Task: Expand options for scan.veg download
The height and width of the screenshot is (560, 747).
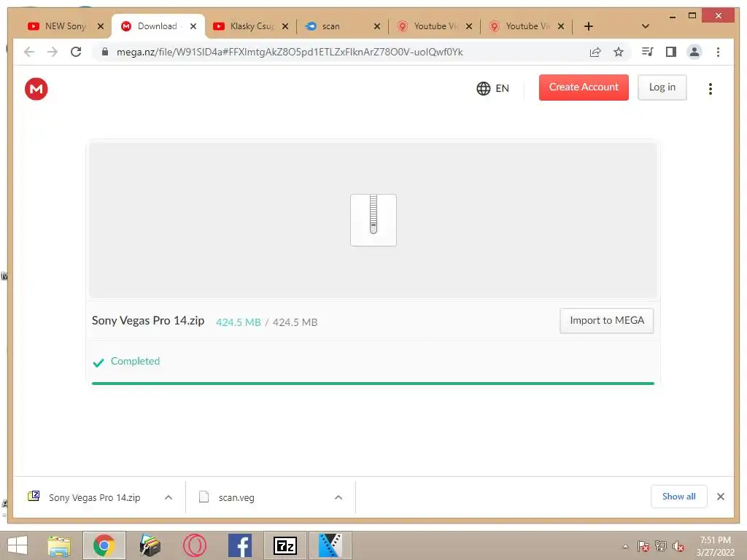Action: (338, 497)
